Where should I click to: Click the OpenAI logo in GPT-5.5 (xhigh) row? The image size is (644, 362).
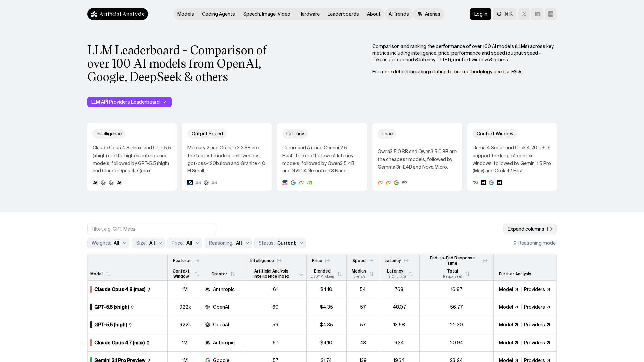click(x=208, y=307)
